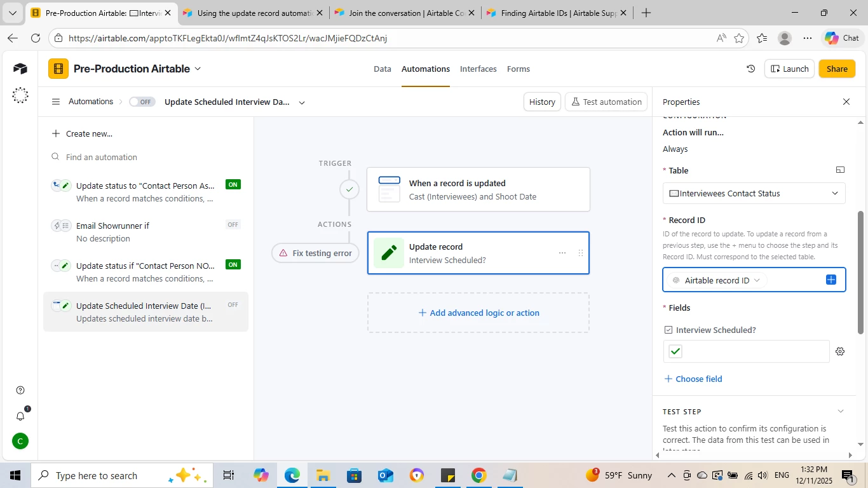Switch to the Data tab
Screen dimensions: 868x488
(x=383, y=69)
